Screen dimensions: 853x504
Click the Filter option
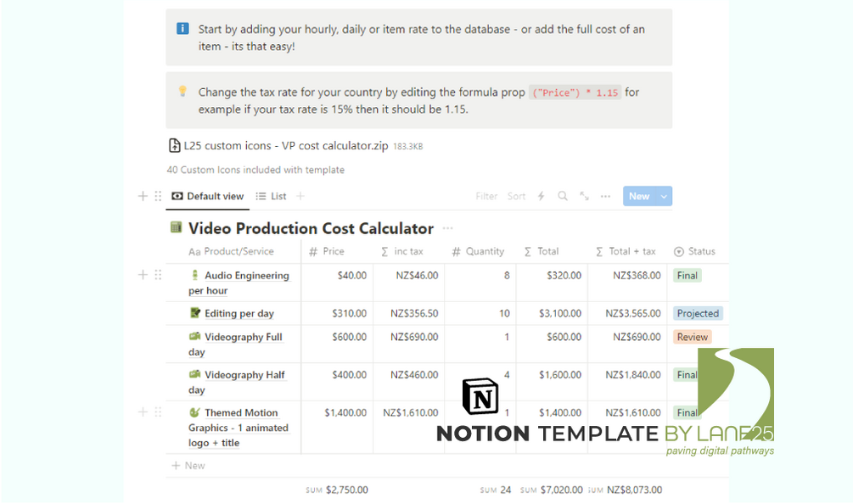(x=486, y=196)
